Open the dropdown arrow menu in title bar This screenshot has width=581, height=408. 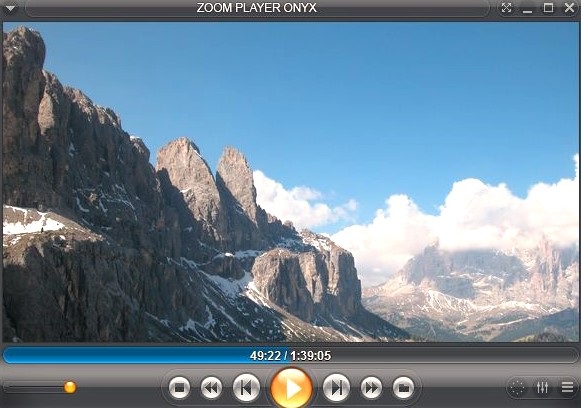coord(10,9)
